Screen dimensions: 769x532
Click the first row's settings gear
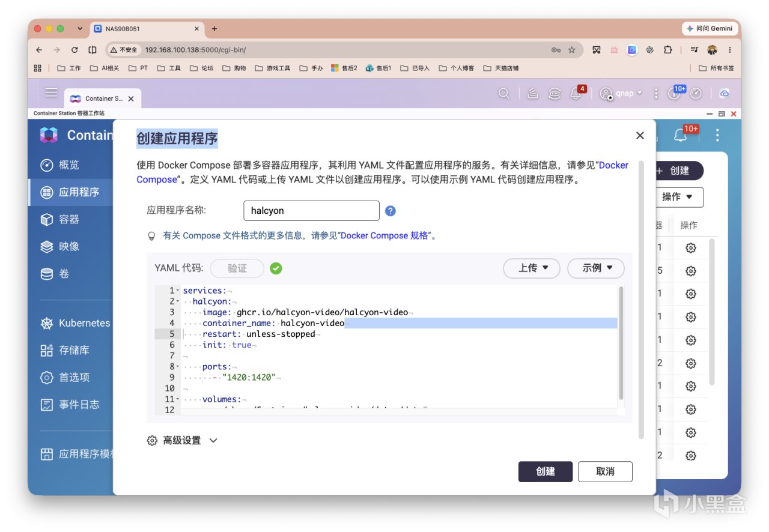coord(690,248)
